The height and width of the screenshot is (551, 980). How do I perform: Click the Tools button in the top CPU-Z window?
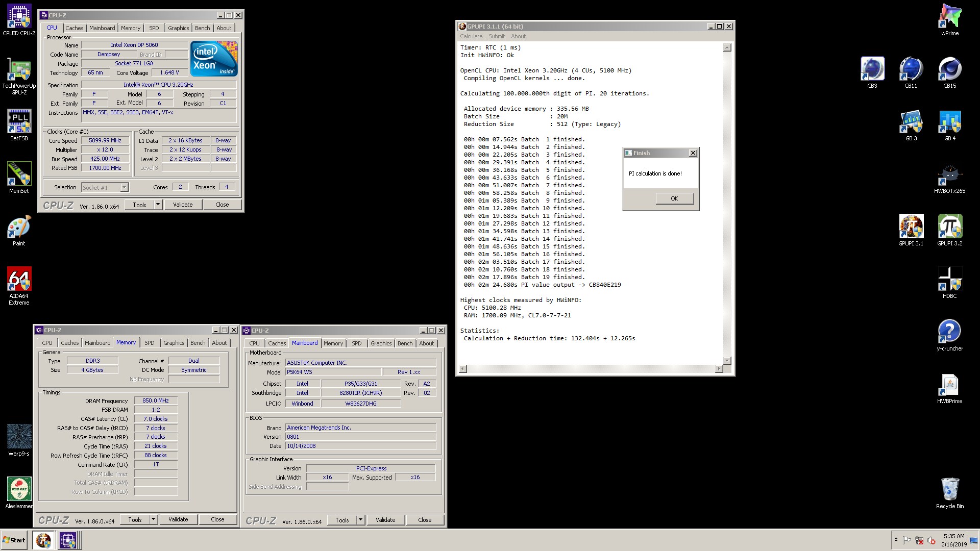point(139,205)
